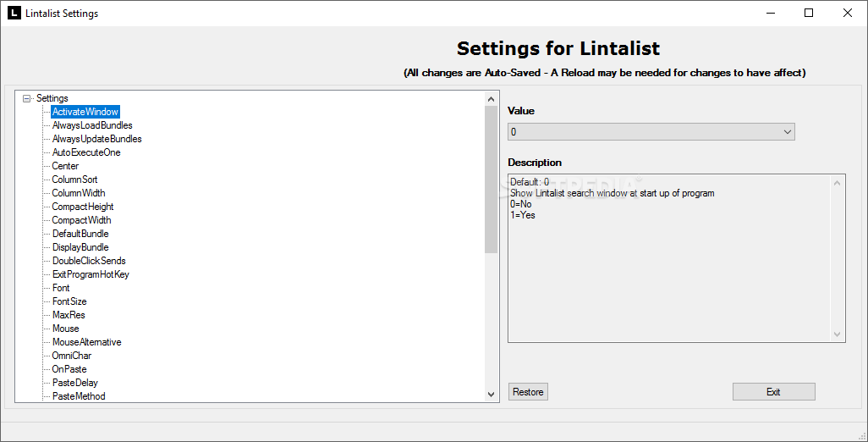
Task: Click the settings tree scroll down arrow
Action: pyautogui.click(x=491, y=395)
